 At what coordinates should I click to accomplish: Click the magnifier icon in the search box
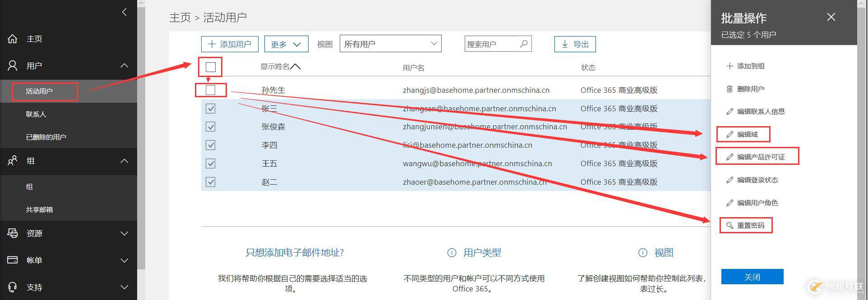pos(524,44)
